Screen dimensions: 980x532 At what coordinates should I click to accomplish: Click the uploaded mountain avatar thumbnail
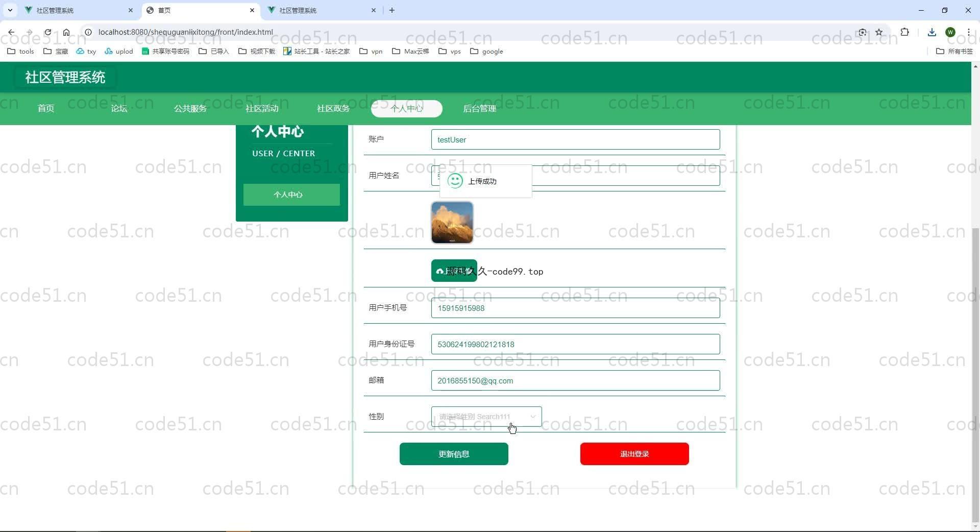pyautogui.click(x=452, y=223)
